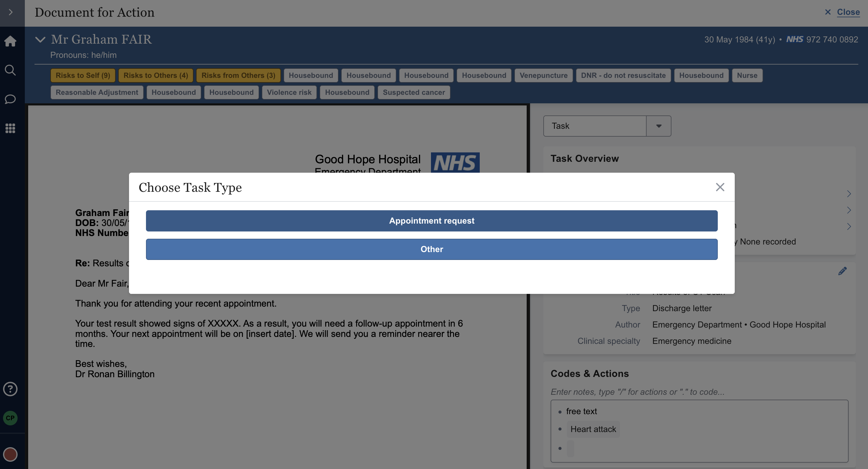Choose the Other task type
The image size is (868, 469).
click(431, 249)
